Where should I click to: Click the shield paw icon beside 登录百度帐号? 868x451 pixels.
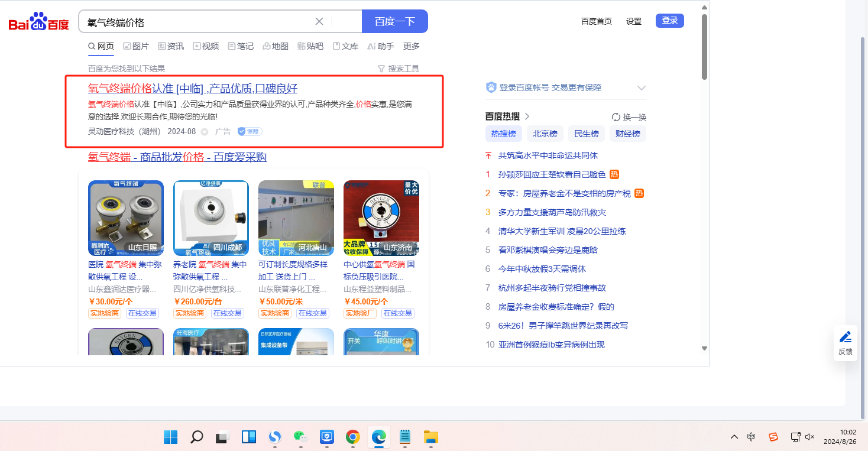click(x=491, y=87)
